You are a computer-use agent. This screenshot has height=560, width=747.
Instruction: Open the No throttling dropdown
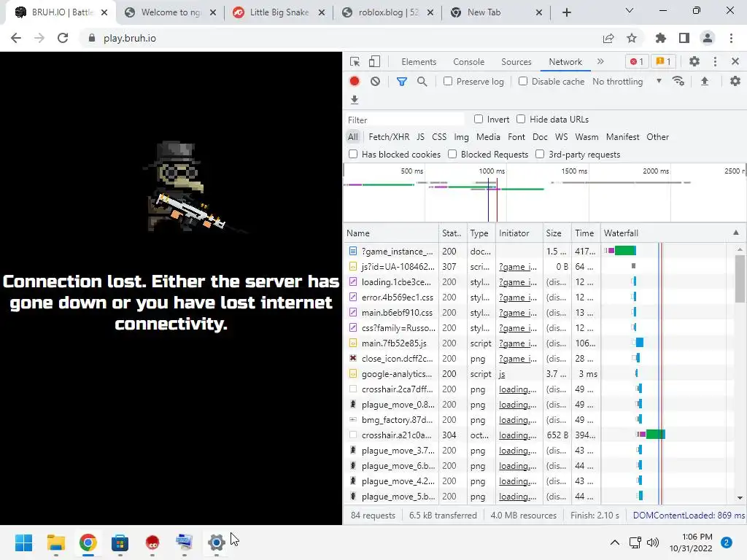click(627, 82)
